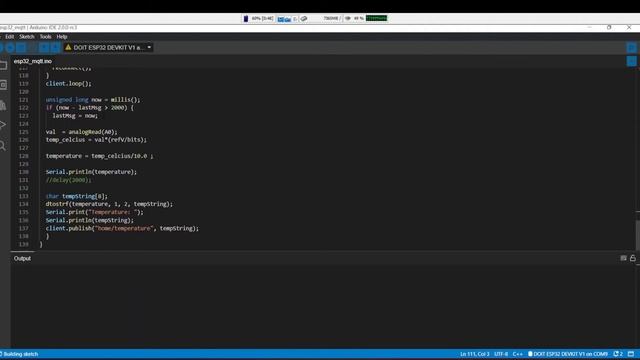The height and width of the screenshot is (360, 640).
Task: Clear the Output panel contents
Action: point(623,258)
